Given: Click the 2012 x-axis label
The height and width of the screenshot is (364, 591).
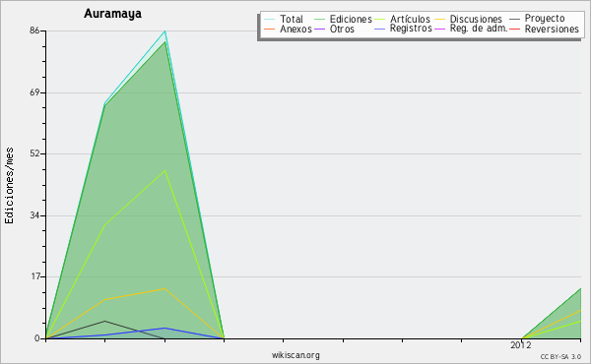Looking at the screenshot, I should tap(520, 344).
